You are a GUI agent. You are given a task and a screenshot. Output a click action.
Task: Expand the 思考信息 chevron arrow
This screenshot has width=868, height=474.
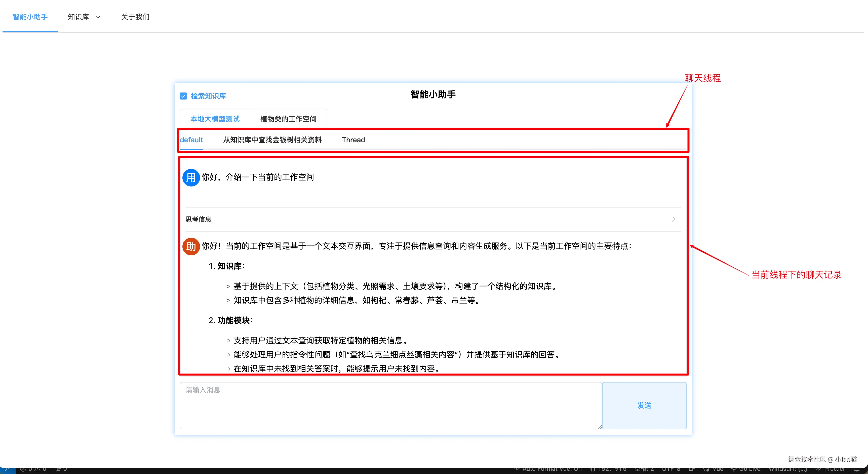[x=674, y=219]
